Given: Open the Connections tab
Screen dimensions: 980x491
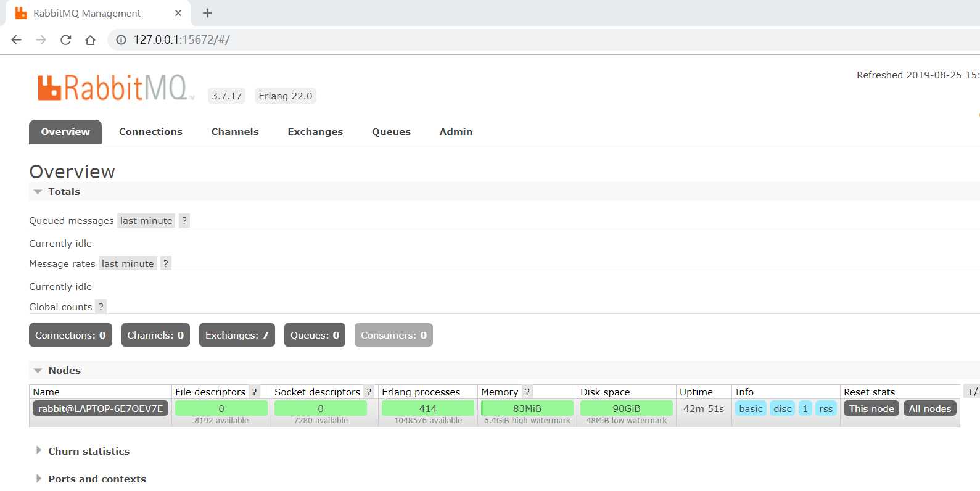Looking at the screenshot, I should pos(150,131).
